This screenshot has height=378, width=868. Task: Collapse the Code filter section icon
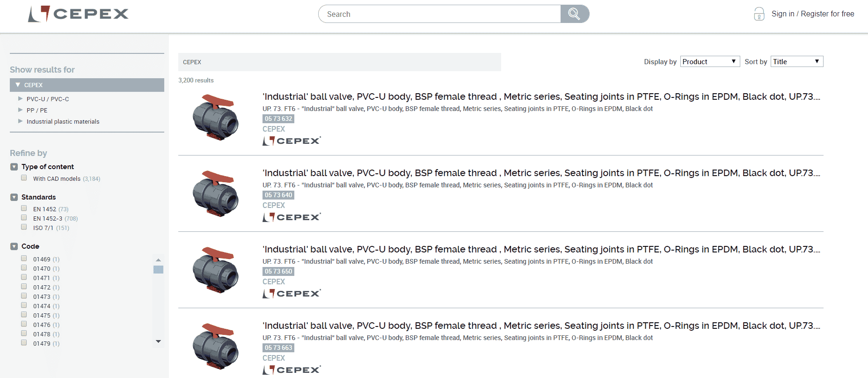click(14, 246)
